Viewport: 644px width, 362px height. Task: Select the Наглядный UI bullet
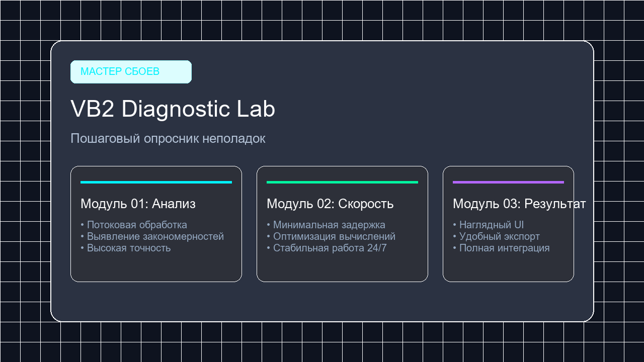click(x=489, y=225)
